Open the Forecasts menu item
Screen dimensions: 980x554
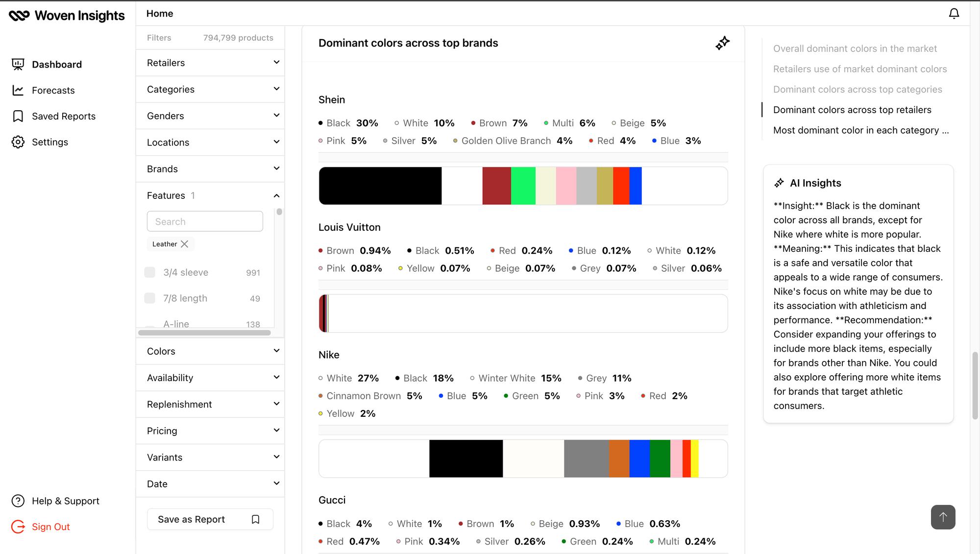[x=53, y=90]
